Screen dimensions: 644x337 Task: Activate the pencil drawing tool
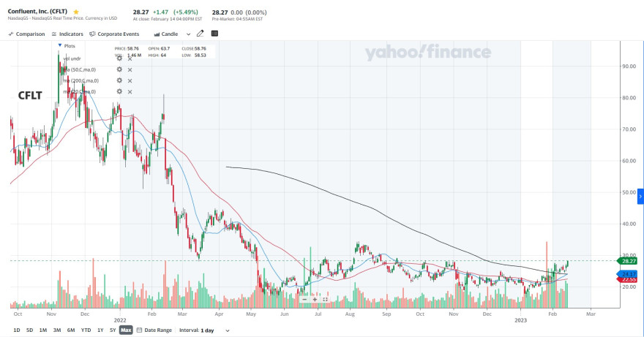[x=200, y=34]
